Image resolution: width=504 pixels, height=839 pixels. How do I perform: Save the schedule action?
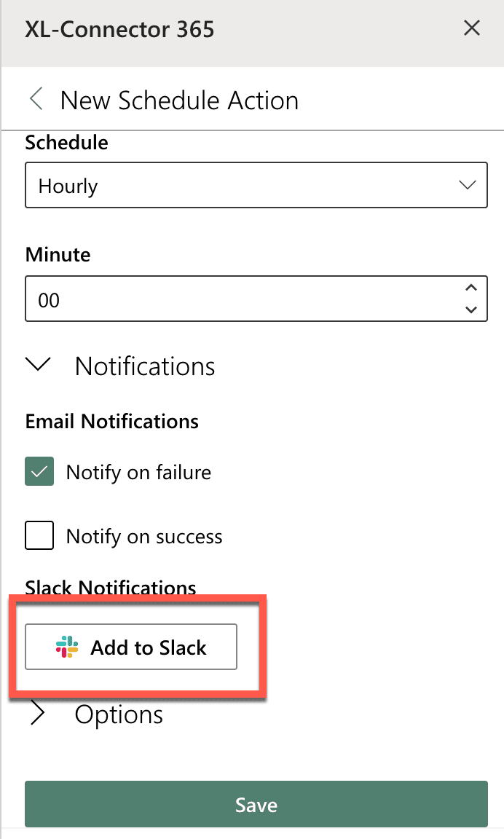click(256, 804)
